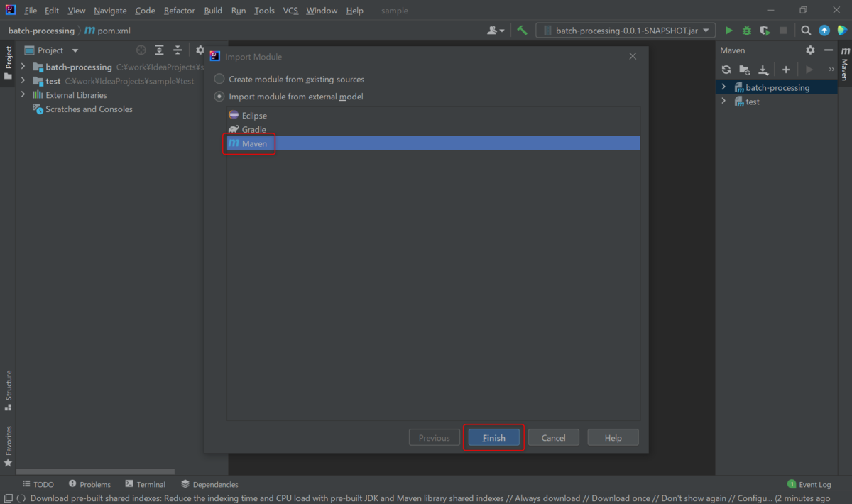
Task: Open the colorful JetBrains toolbox icon at toolbar end
Action: (842, 31)
